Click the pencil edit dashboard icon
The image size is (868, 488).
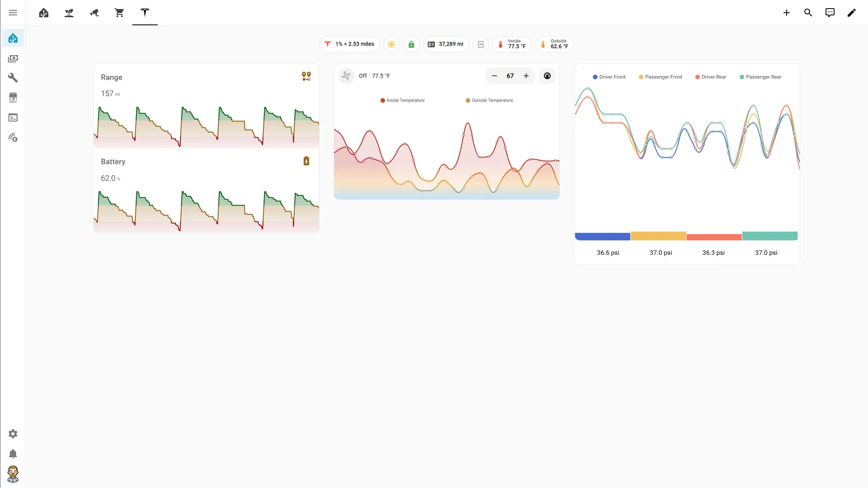pos(852,13)
